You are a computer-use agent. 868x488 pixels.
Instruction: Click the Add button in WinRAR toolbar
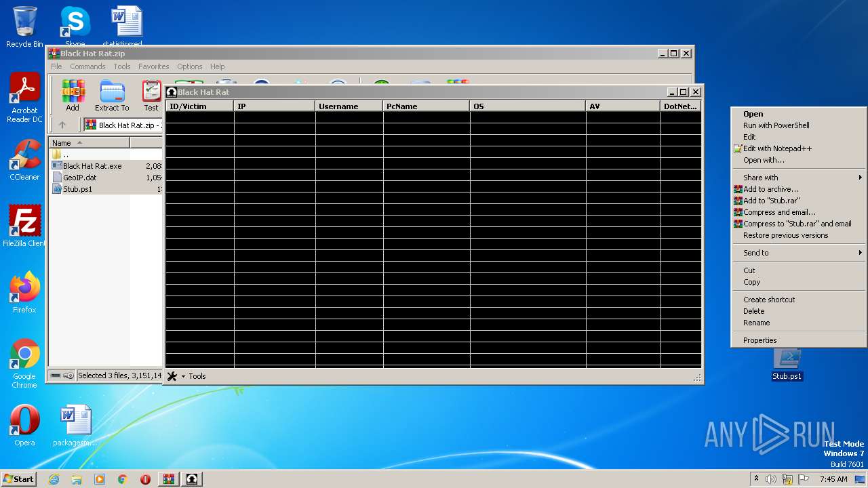pyautogui.click(x=73, y=96)
